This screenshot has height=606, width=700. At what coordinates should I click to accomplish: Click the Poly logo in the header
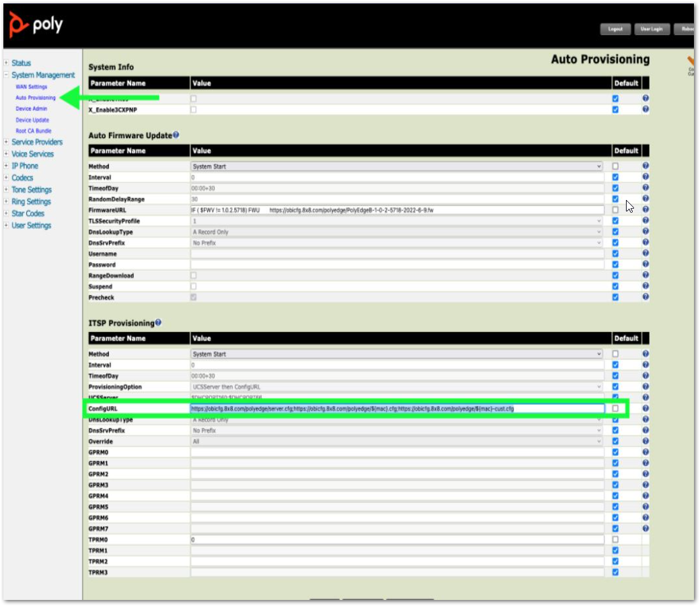point(35,24)
